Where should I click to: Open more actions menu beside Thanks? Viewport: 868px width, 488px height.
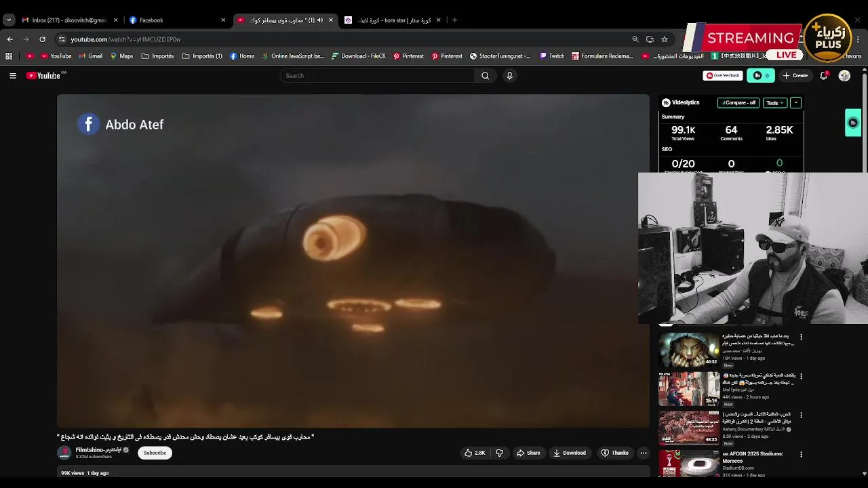(x=644, y=453)
